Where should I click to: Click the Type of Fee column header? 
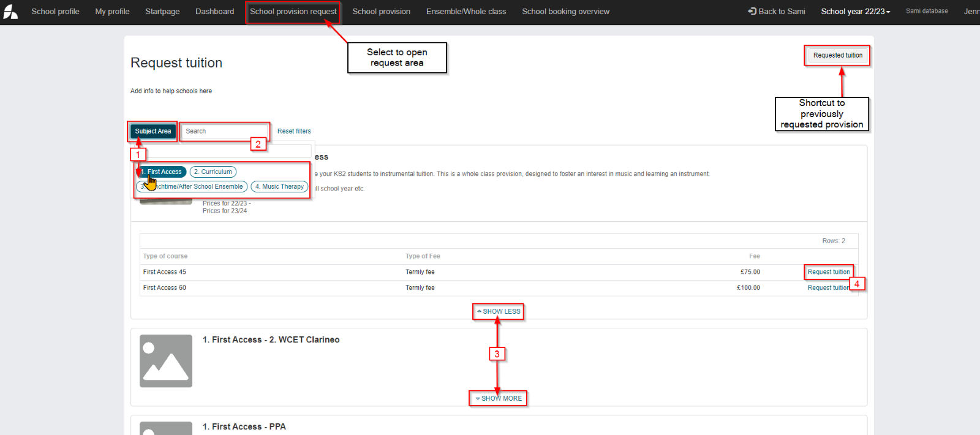click(423, 256)
